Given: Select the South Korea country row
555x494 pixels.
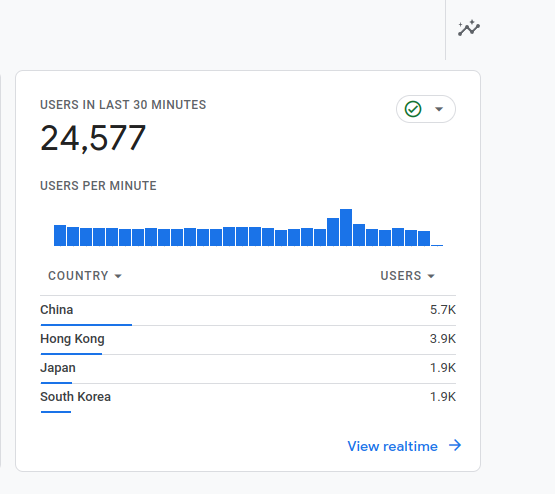Looking at the screenshot, I should pyautogui.click(x=248, y=398).
